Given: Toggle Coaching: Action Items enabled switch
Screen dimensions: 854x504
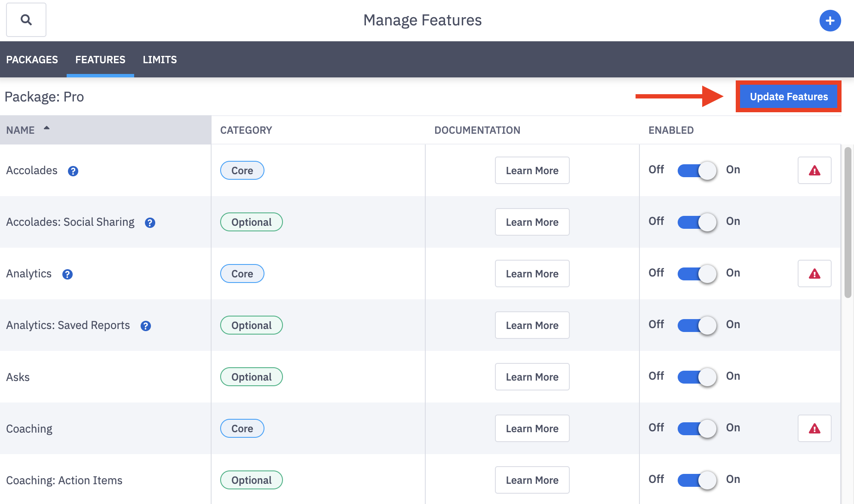Looking at the screenshot, I should click(x=697, y=480).
